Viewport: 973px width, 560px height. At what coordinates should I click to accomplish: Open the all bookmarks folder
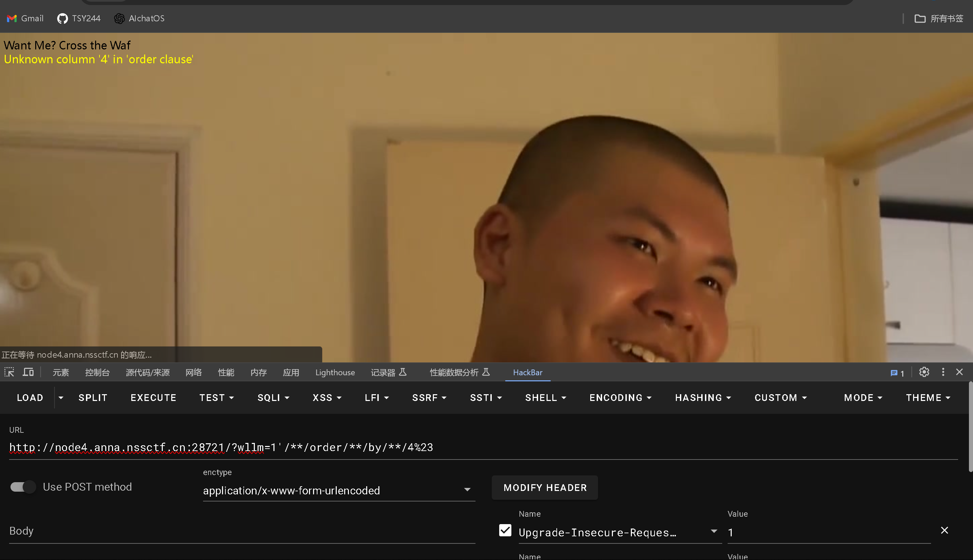point(938,18)
